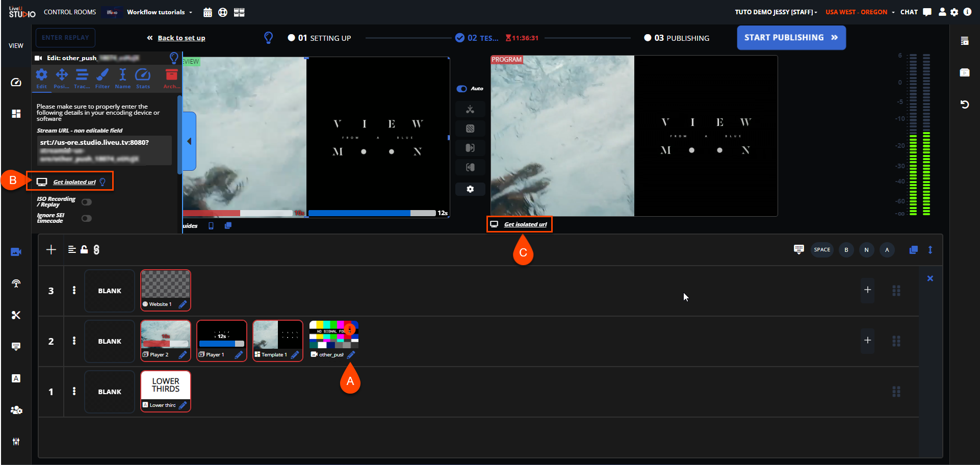Open layer 1 options menu

click(74, 391)
